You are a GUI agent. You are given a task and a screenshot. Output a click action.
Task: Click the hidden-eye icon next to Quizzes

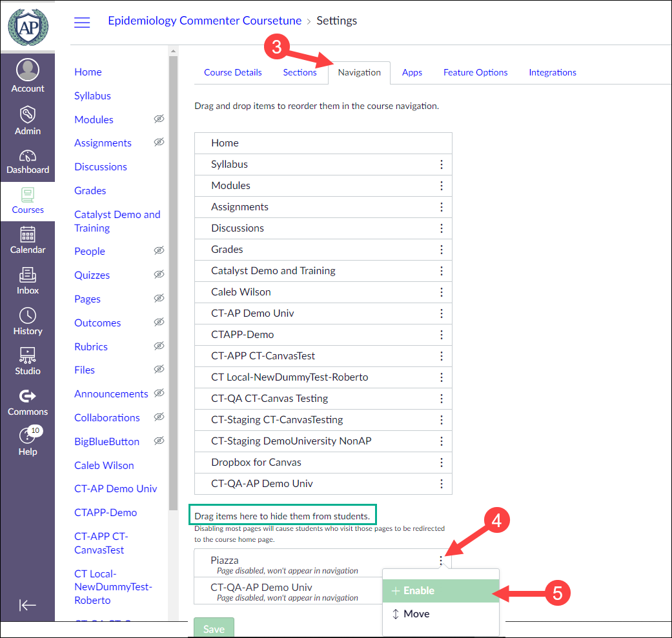click(159, 274)
